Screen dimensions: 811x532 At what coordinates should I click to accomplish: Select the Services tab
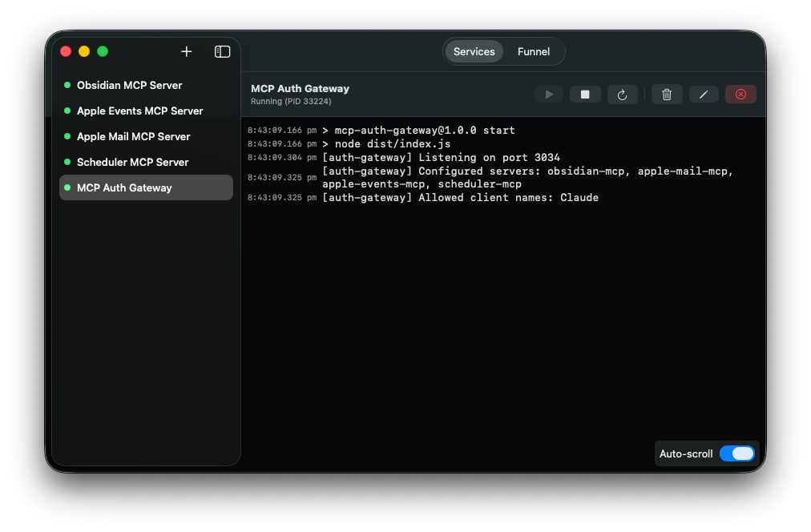(x=474, y=51)
